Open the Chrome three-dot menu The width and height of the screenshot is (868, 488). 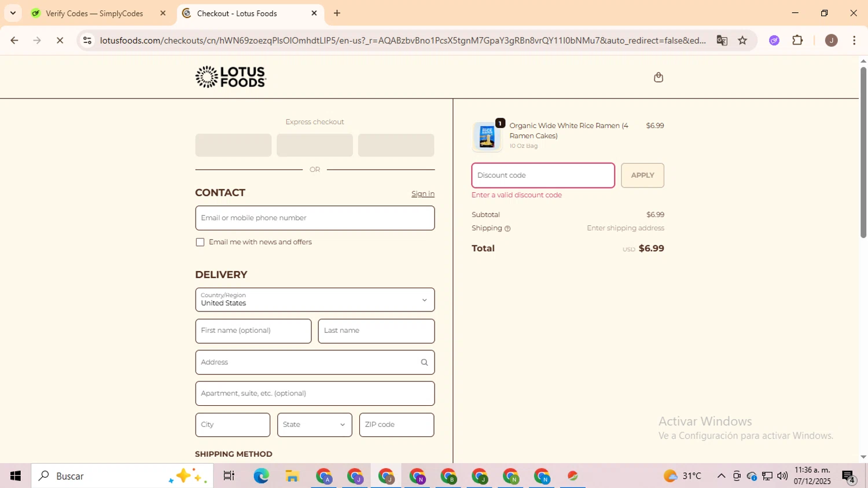coord(854,41)
